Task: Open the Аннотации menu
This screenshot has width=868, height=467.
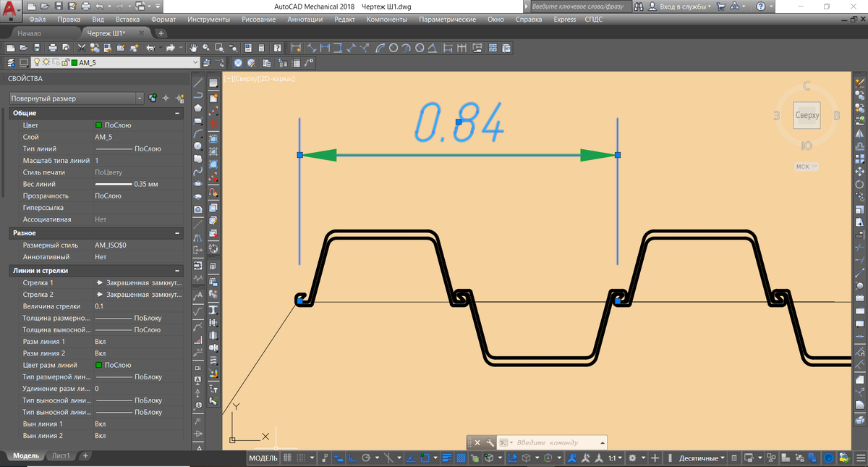Action: click(x=305, y=20)
